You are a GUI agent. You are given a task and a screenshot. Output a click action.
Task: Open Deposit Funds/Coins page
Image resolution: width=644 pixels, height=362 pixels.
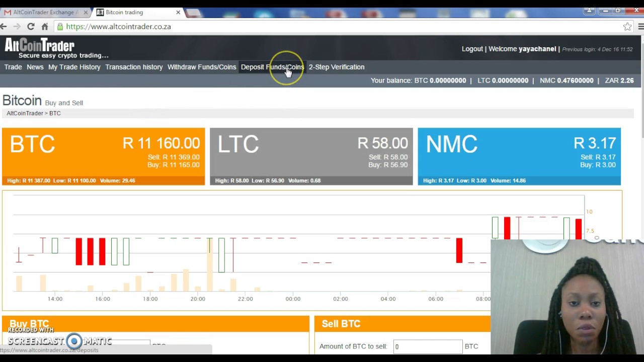272,67
